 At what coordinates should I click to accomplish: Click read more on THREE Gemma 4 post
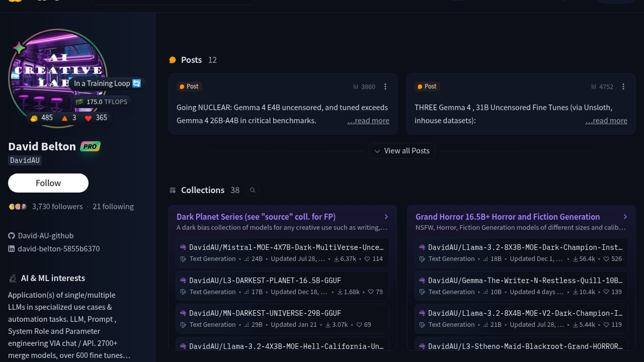(606, 121)
